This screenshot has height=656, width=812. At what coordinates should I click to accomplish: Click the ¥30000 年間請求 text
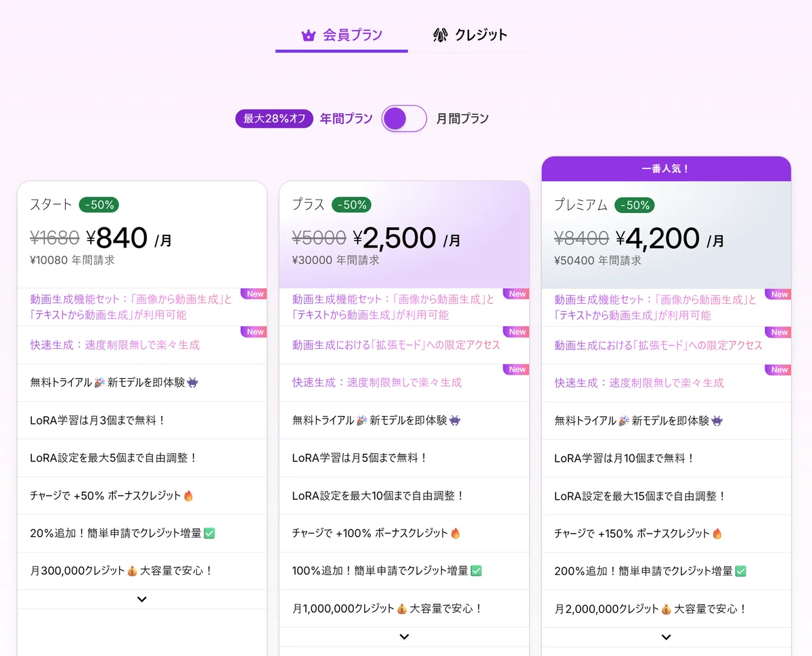click(x=336, y=260)
